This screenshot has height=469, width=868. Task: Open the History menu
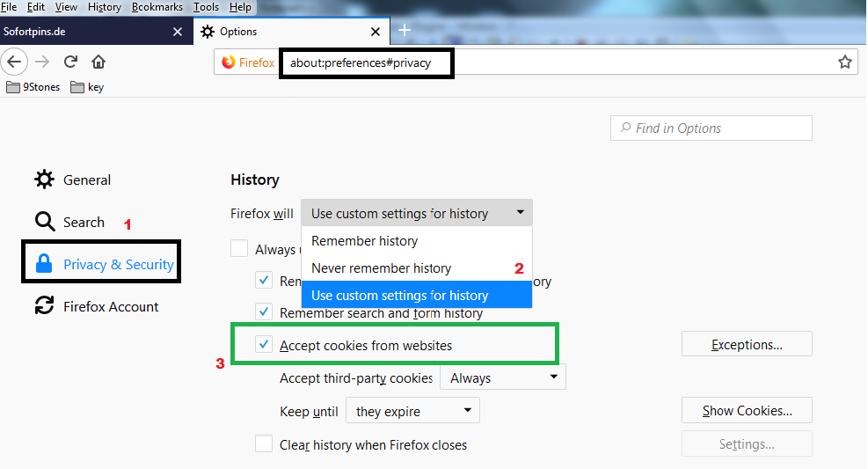104,7
